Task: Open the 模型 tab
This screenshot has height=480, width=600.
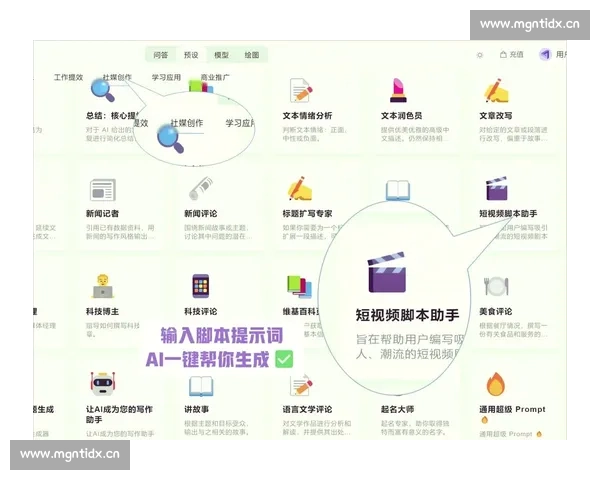Action: (221, 55)
